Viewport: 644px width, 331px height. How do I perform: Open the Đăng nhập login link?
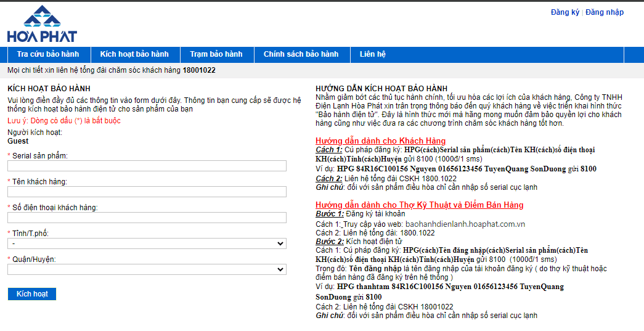click(x=604, y=12)
